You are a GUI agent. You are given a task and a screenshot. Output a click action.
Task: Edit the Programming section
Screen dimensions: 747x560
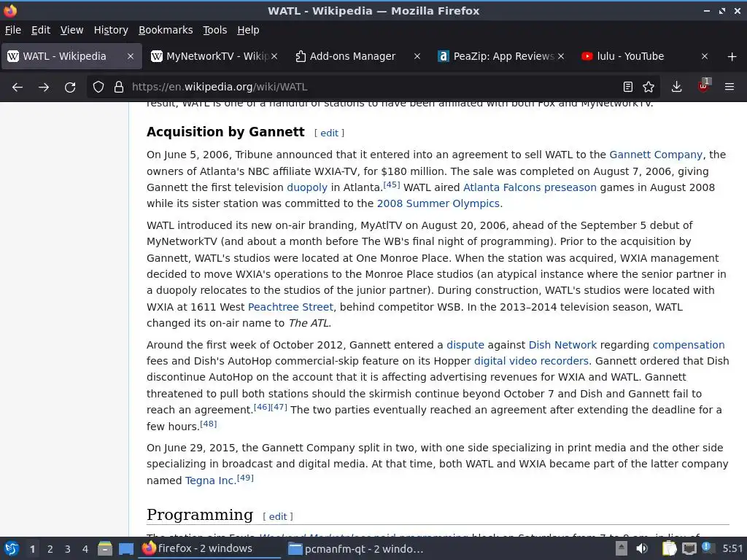[278, 517]
